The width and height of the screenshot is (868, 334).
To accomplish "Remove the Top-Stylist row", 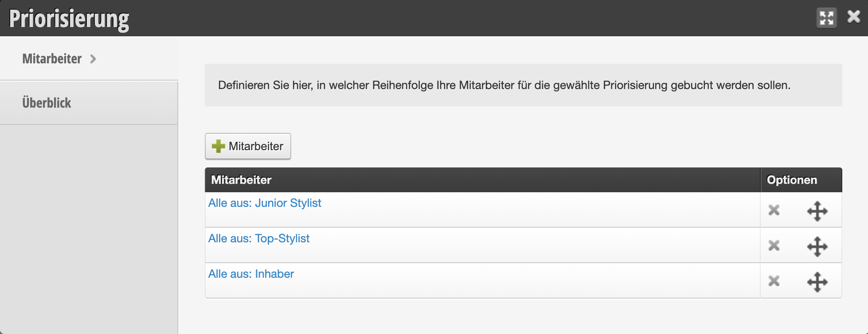I will 774,245.
